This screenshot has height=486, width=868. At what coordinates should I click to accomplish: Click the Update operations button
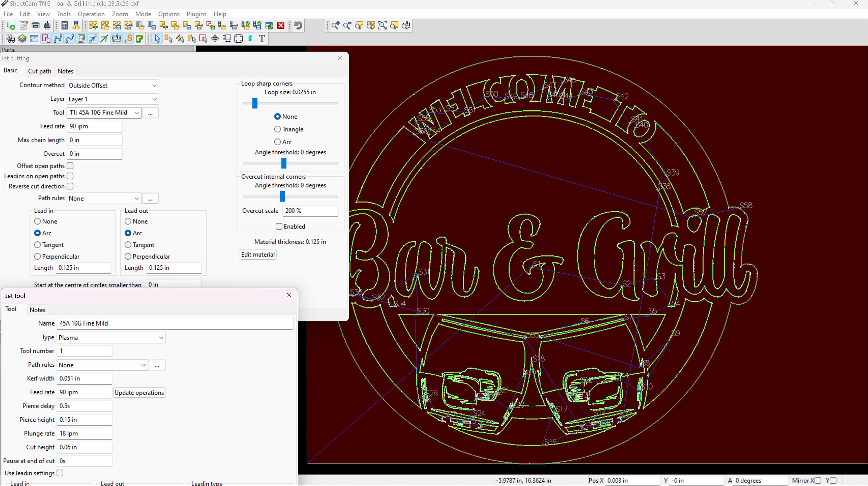pyautogui.click(x=139, y=392)
